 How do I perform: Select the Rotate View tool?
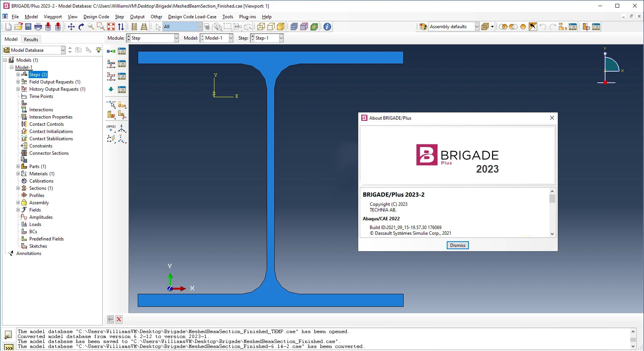point(81,27)
